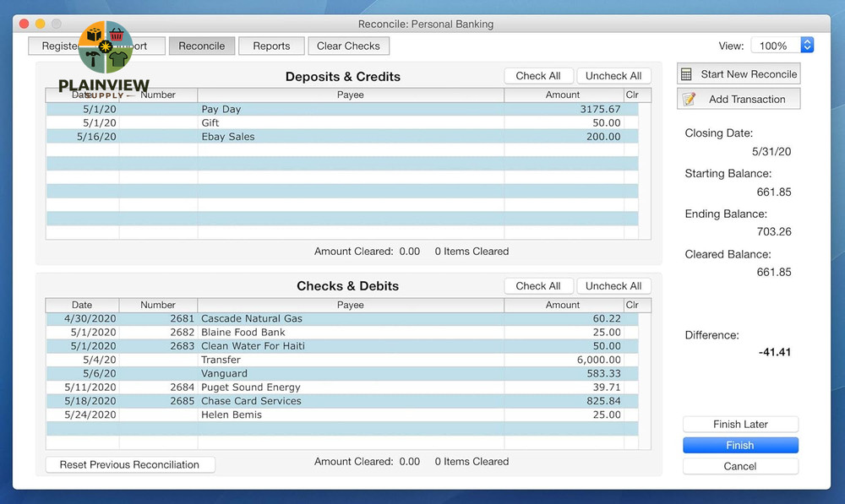Viewport: 845px width, 504px height.
Task: Click the 5/24/2020 date cell
Action: pos(90,415)
